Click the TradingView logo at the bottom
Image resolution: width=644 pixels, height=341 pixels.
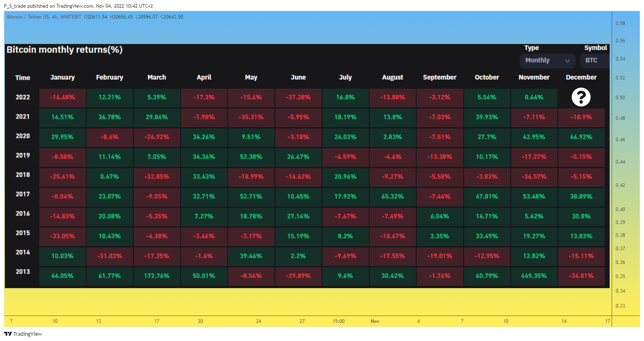coord(23,334)
